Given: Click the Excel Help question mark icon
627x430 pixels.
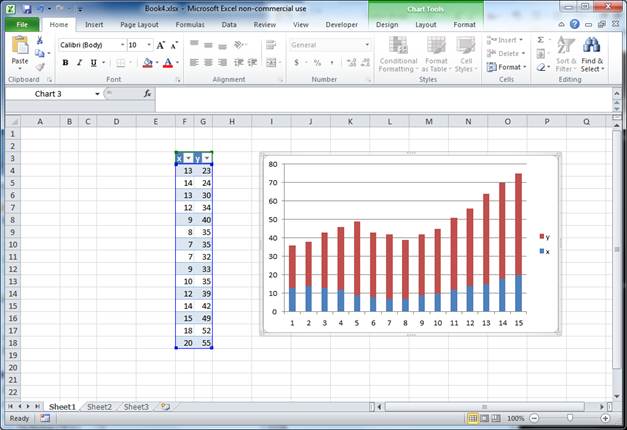Looking at the screenshot, I should [575, 24].
